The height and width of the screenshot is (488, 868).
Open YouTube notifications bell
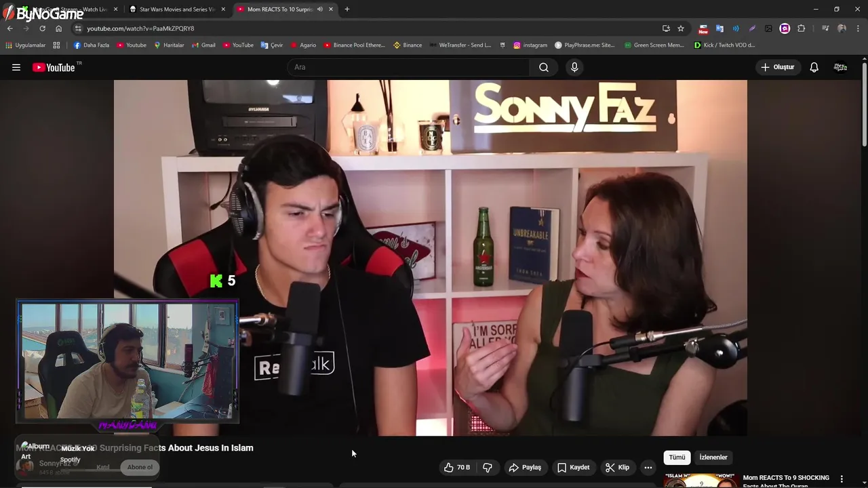point(814,67)
